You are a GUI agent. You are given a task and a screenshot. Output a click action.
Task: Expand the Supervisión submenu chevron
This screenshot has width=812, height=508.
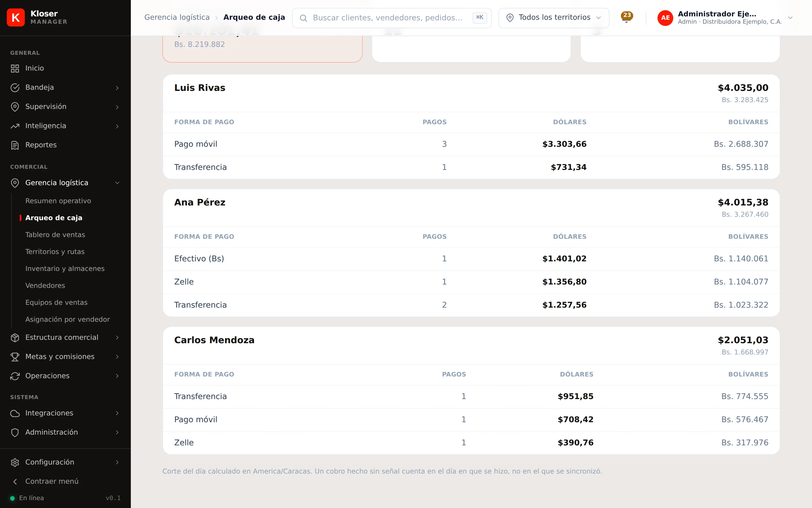pyautogui.click(x=117, y=107)
